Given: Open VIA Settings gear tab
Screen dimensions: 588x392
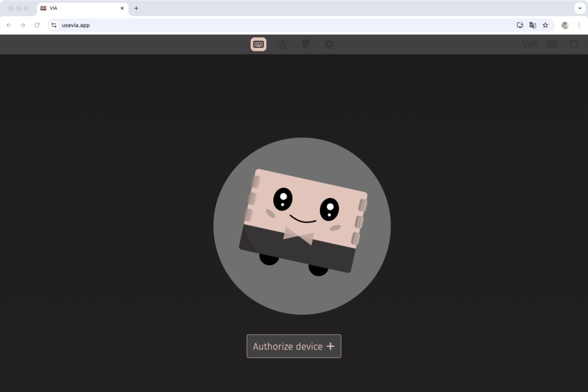Looking at the screenshot, I should coord(329,44).
